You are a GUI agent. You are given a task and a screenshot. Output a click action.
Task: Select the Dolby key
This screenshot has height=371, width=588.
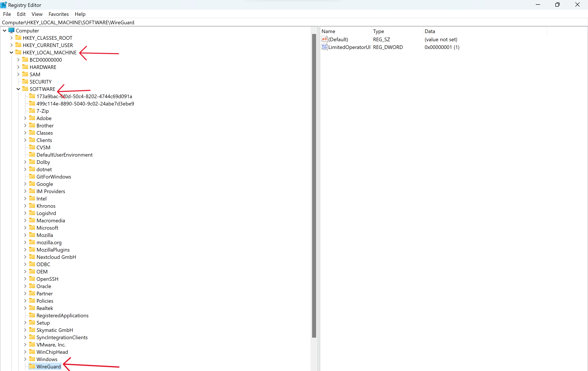(43, 162)
